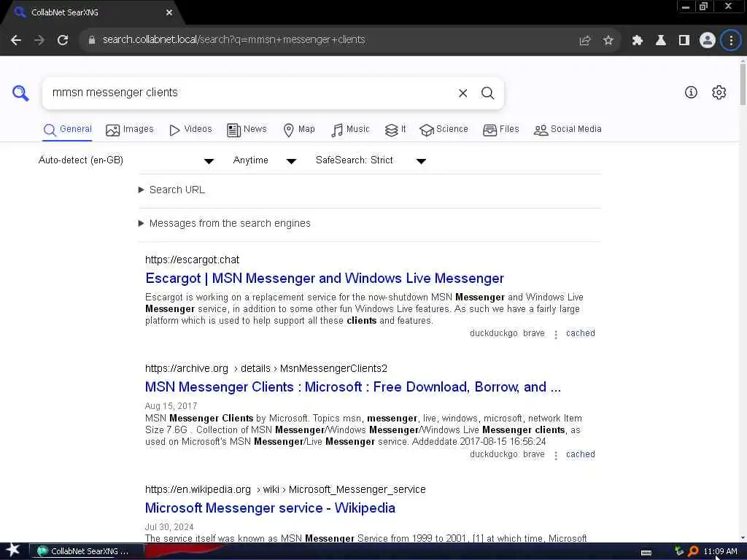Go forward with browser forward arrow
The image size is (747, 560).
click(39, 41)
